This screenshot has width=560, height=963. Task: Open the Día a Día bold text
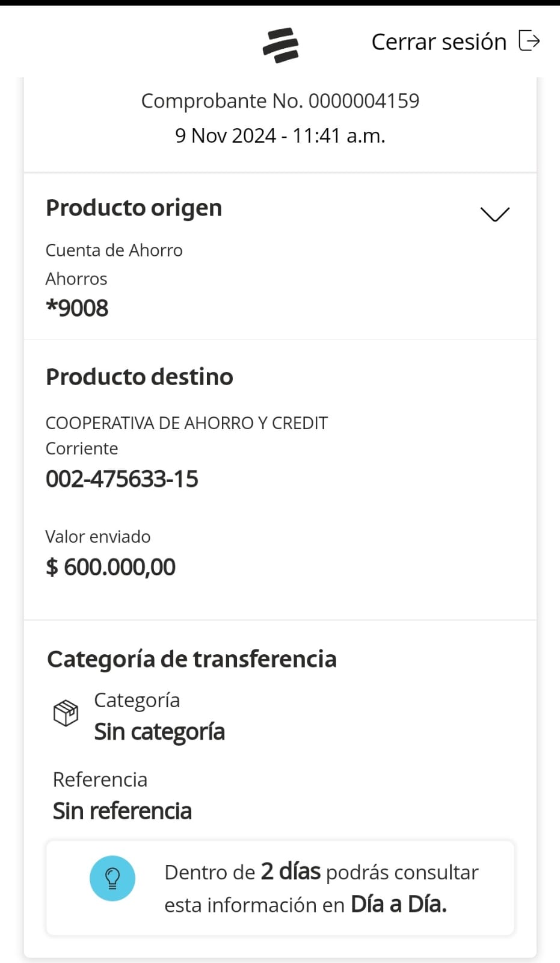tap(398, 904)
